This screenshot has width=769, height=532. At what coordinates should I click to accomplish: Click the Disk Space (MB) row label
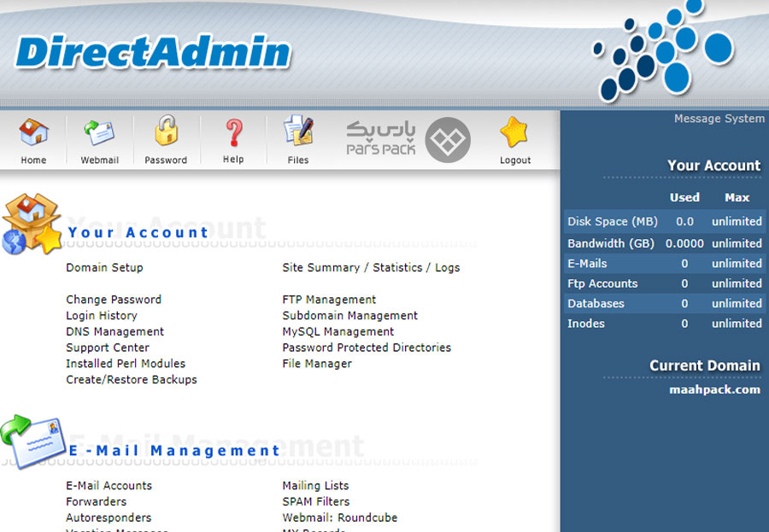[613, 222]
